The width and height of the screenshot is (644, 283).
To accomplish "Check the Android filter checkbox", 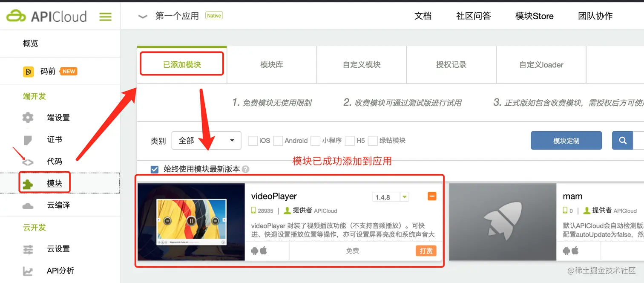I will (x=278, y=141).
